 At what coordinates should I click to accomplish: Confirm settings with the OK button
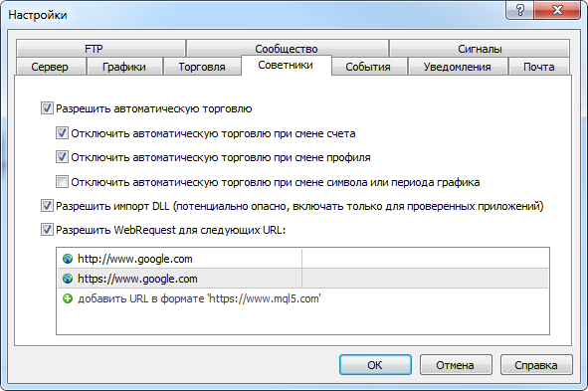click(375, 365)
